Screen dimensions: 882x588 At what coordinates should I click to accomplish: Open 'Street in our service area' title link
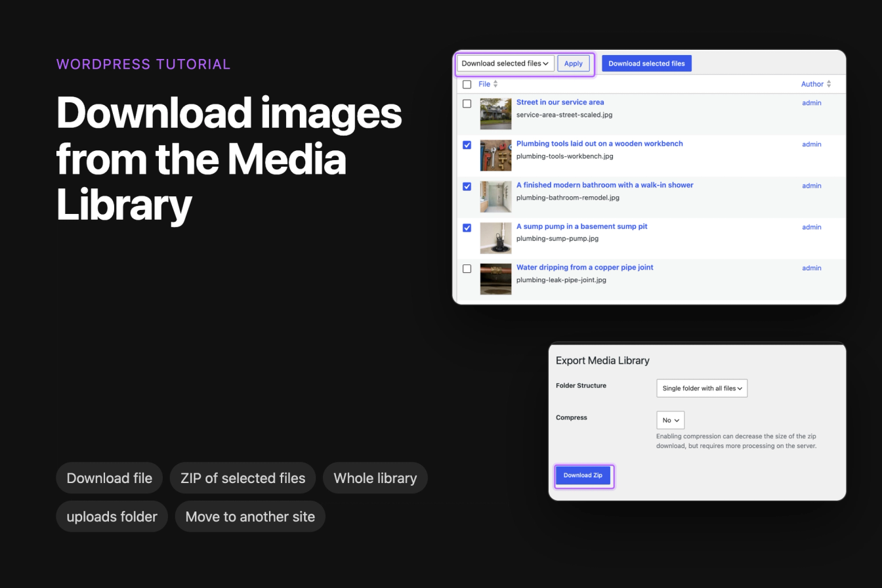tap(560, 102)
